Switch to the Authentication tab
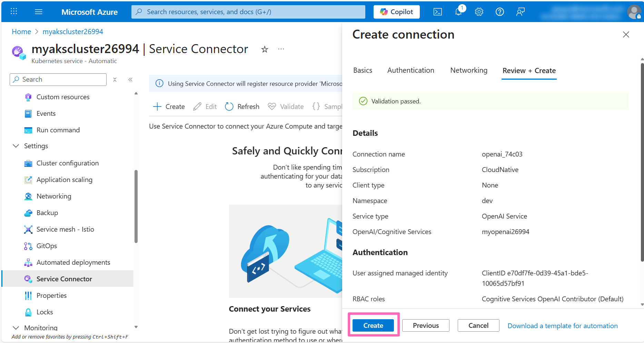Viewport: 644px width, 343px height. coord(410,70)
